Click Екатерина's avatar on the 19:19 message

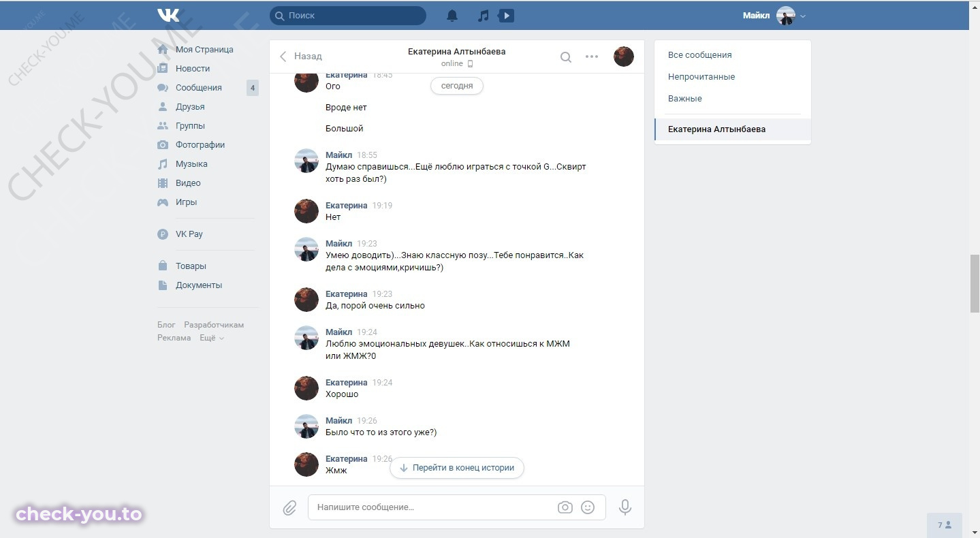point(306,211)
